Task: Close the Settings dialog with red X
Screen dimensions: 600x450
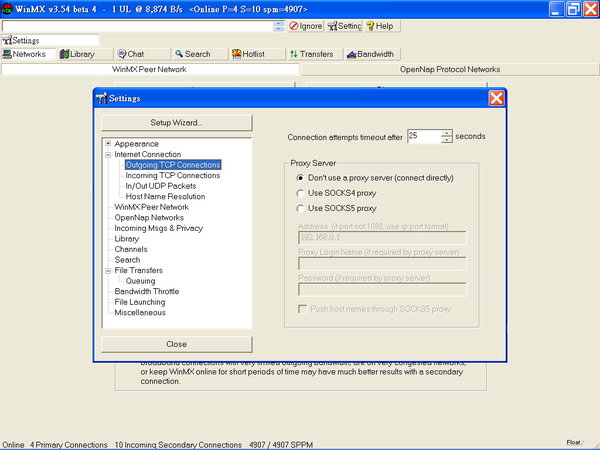Action: click(x=496, y=98)
